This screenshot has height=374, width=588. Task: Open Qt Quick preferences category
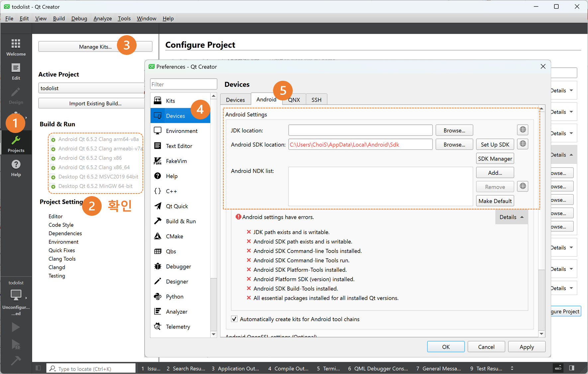pyautogui.click(x=180, y=206)
